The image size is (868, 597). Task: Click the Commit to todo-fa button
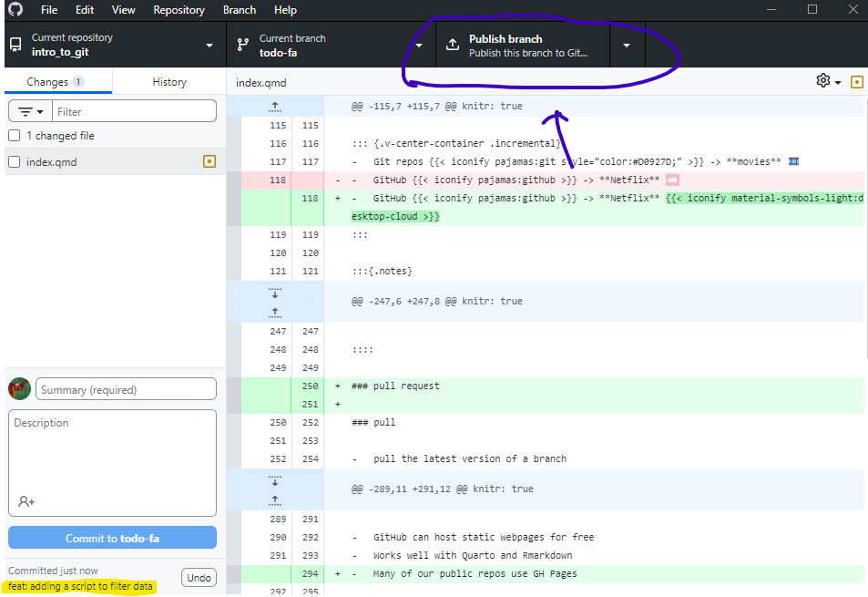coord(111,537)
